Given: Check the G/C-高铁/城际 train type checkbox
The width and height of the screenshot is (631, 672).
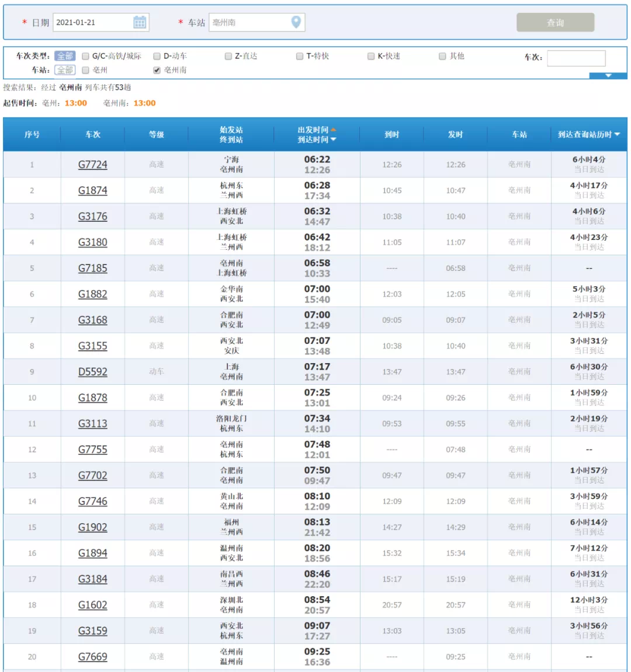Looking at the screenshot, I should point(85,56).
